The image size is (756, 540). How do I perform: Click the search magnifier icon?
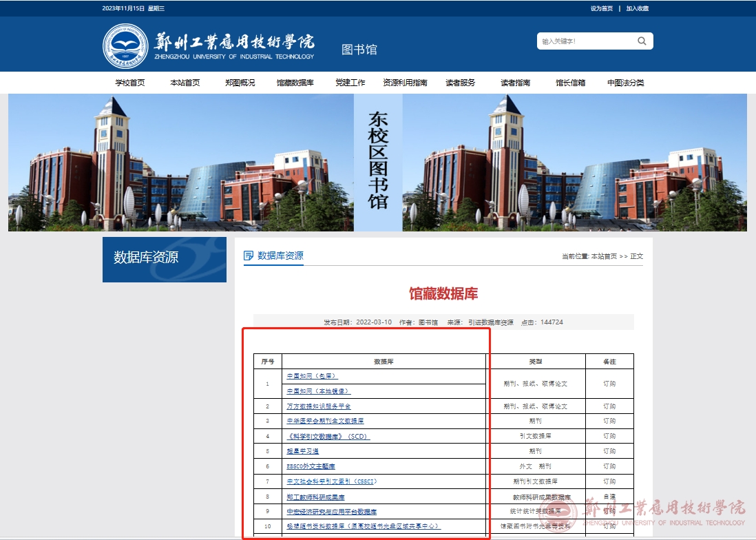point(642,41)
